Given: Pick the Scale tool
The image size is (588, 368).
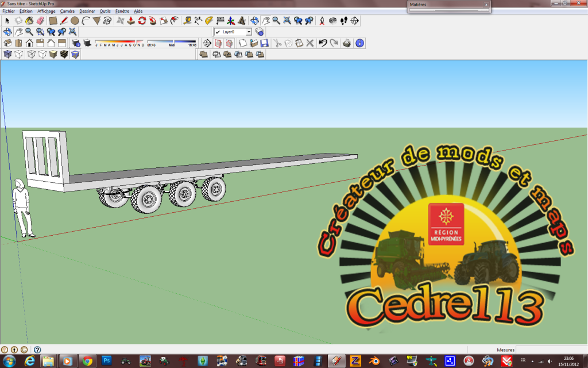Looking at the screenshot, I should 164,21.
